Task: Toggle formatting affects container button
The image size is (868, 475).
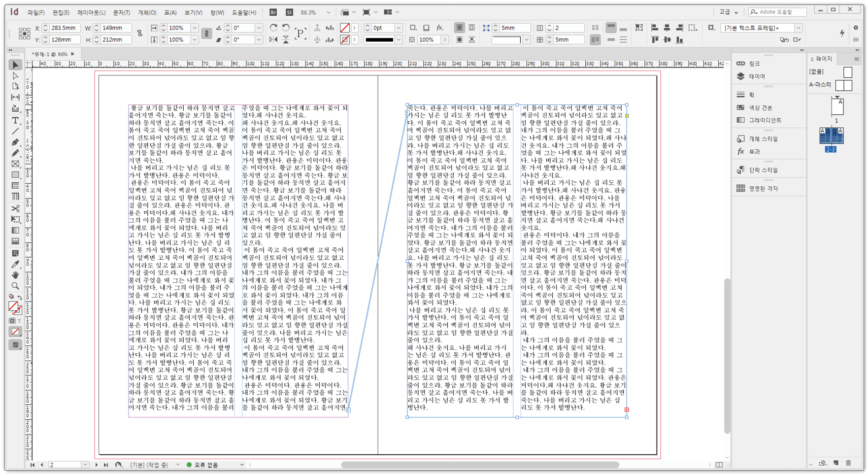Action: pos(12,321)
